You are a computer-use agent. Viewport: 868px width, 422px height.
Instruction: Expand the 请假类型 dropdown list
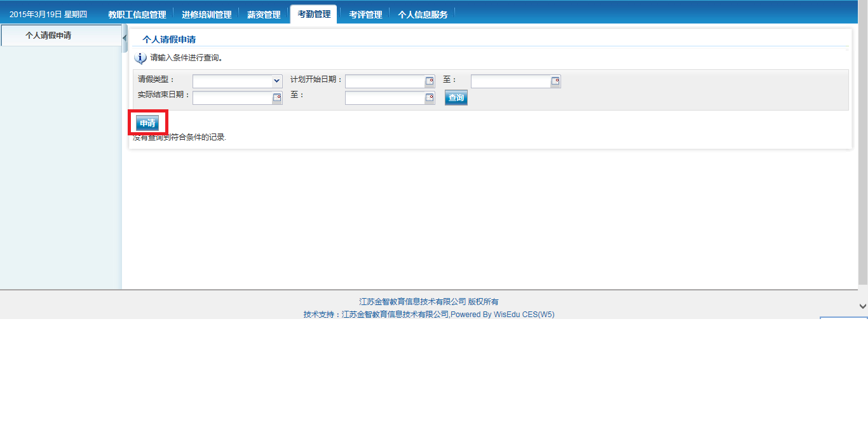(276, 81)
